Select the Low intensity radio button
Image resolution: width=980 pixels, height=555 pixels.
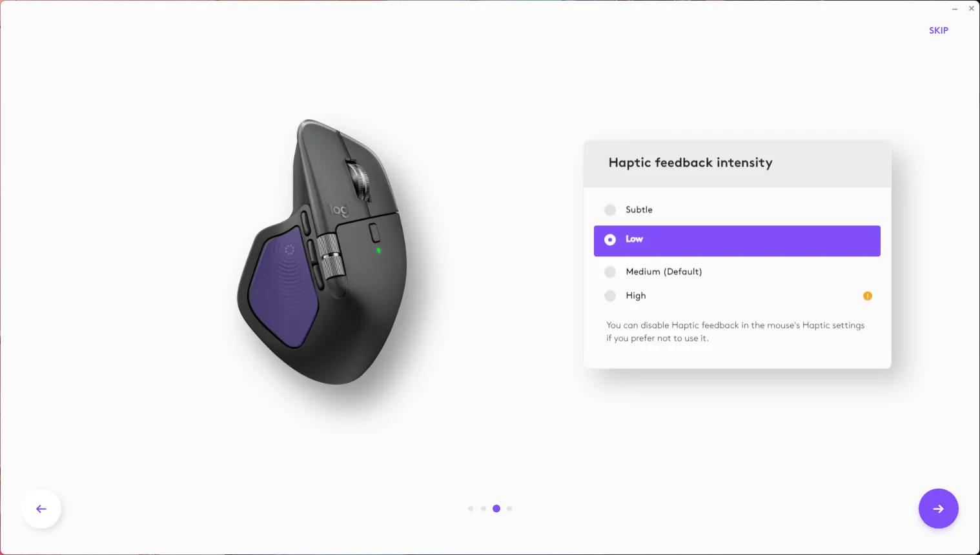(x=737, y=241)
